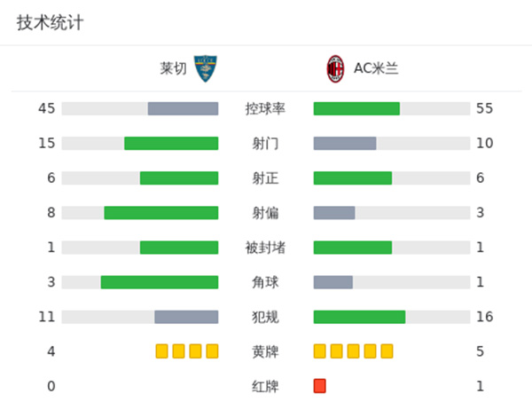Click Lecce's green shots bar showing 15

point(171,143)
